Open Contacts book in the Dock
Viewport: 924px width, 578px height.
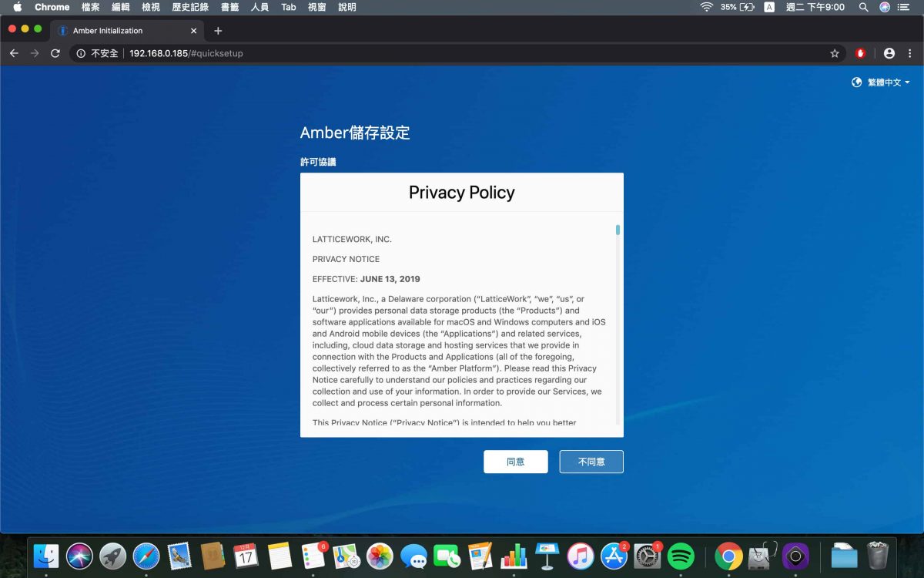(213, 556)
